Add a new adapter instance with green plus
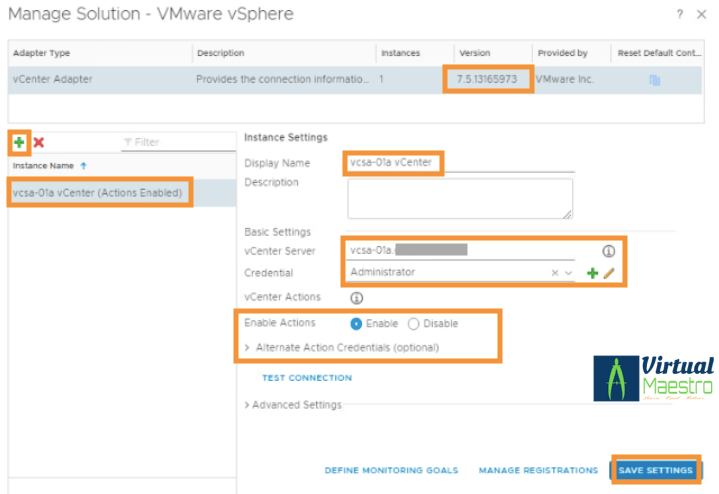 point(19,142)
